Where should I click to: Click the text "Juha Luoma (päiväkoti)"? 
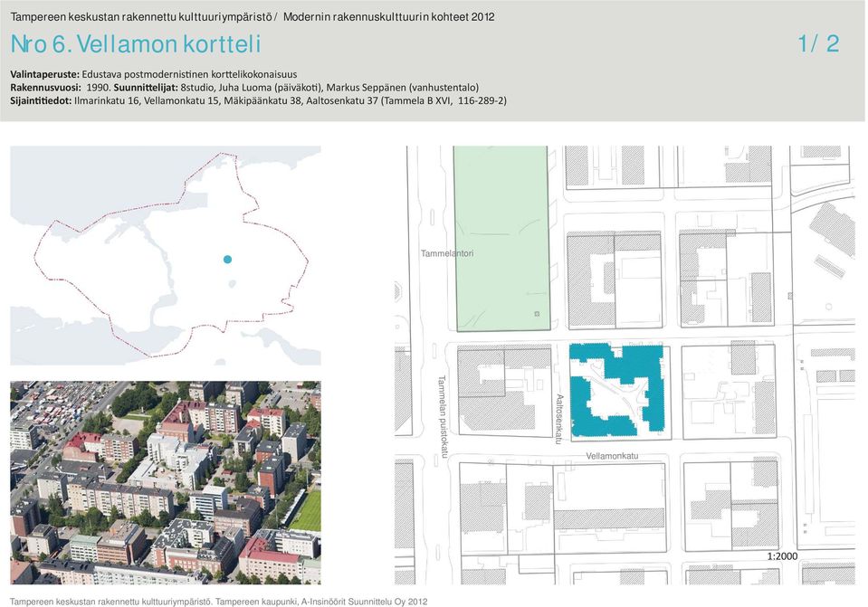[270, 88]
